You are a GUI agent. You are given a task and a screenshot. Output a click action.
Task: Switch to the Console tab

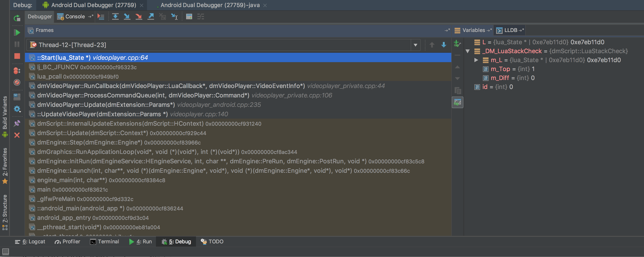(x=74, y=17)
